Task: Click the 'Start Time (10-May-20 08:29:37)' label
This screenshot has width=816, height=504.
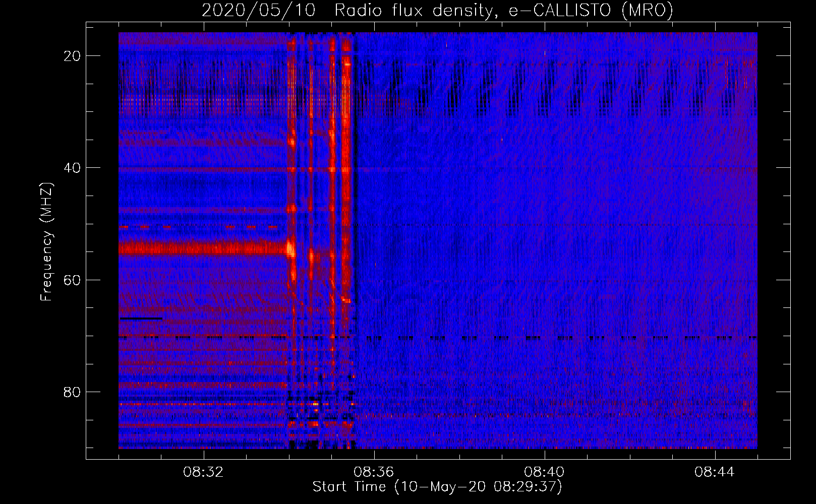Action: pos(437,487)
